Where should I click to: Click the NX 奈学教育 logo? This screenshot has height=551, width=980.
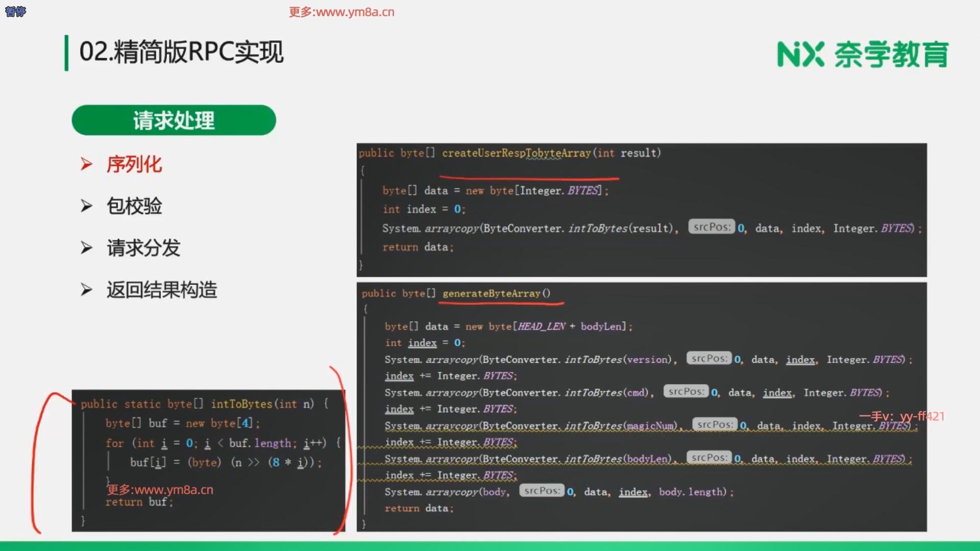point(862,55)
